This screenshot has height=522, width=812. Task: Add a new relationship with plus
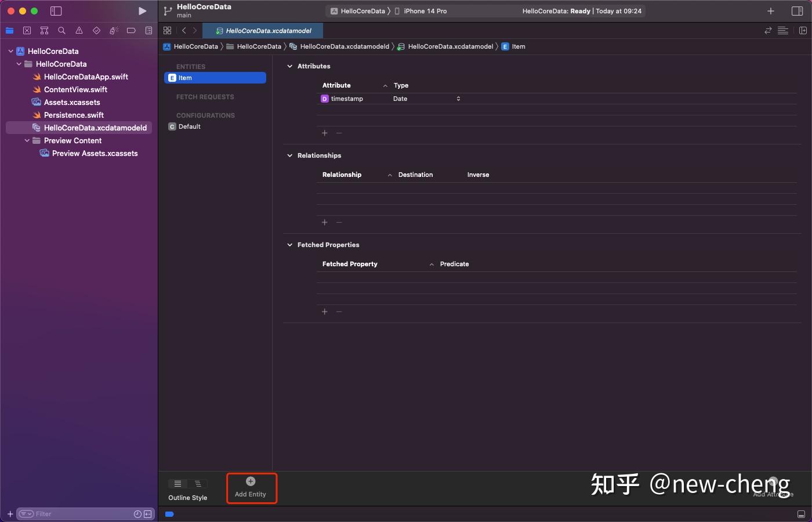325,222
